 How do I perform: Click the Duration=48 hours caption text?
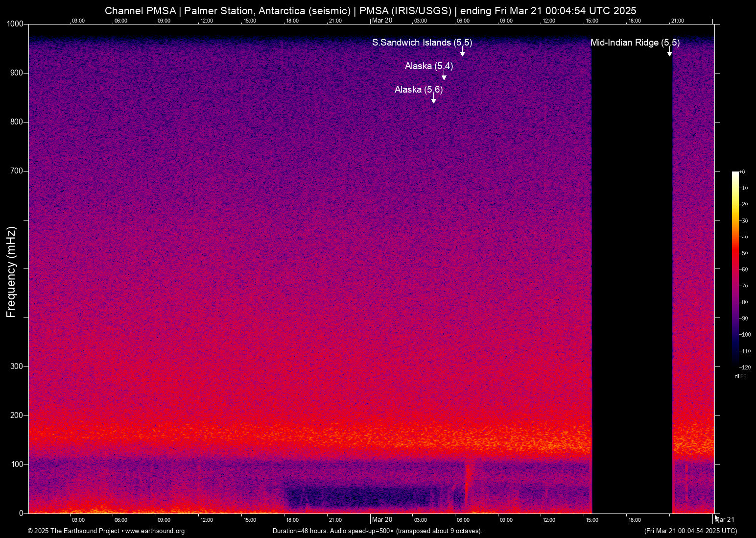tap(301, 531)
